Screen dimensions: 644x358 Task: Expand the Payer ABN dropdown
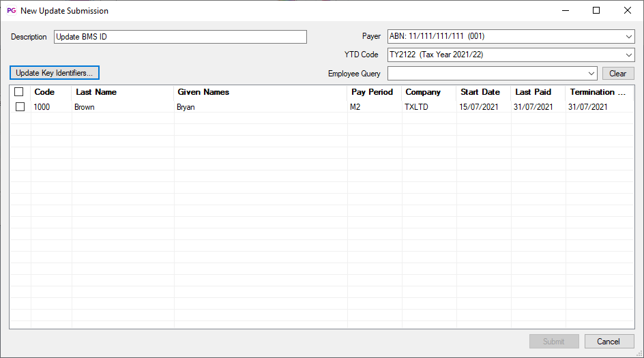(x=628, y=37)
